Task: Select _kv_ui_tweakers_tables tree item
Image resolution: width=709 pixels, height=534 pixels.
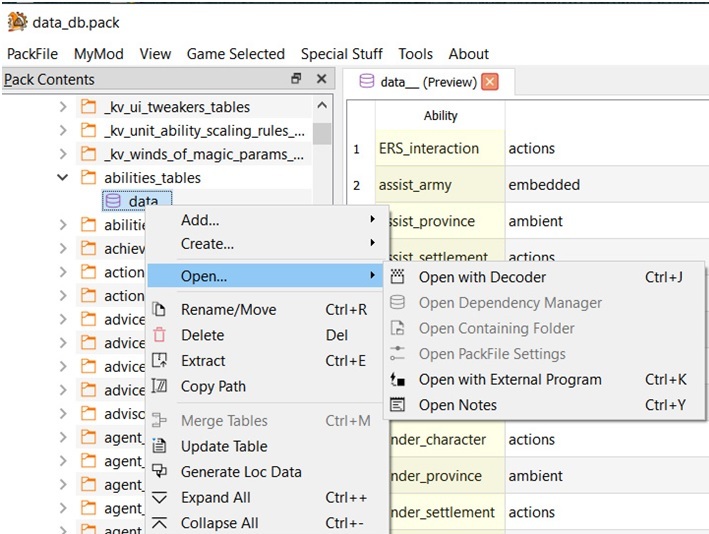Action: [x=177, y=107]
